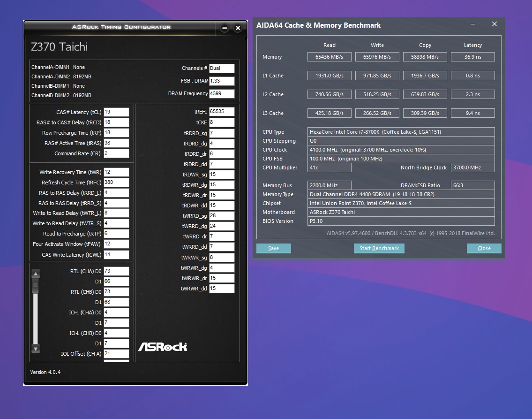Click the tRDWR_sg value field
This screenshot has width=532, height=419.
pos(222,175)
